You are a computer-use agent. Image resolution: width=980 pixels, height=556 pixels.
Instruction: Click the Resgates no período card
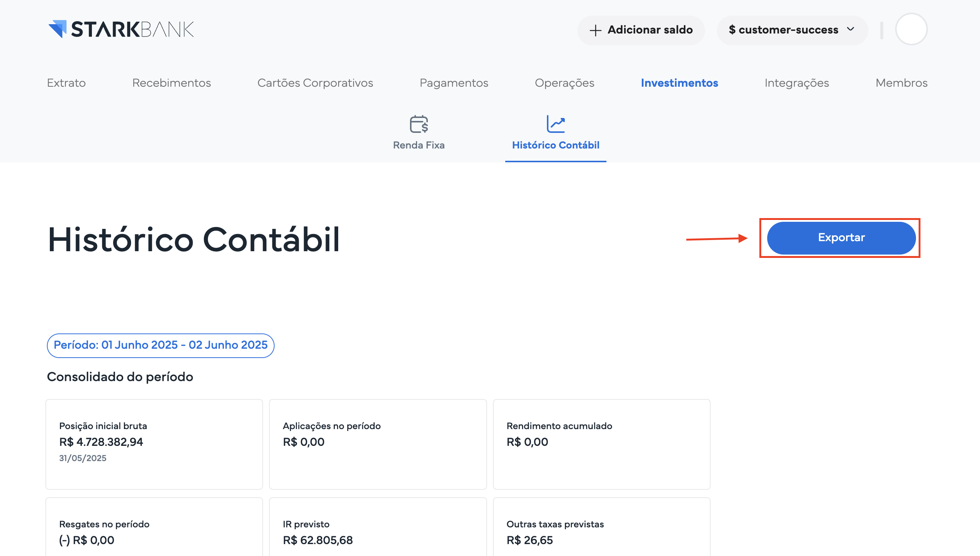click(x=154, y=527)
